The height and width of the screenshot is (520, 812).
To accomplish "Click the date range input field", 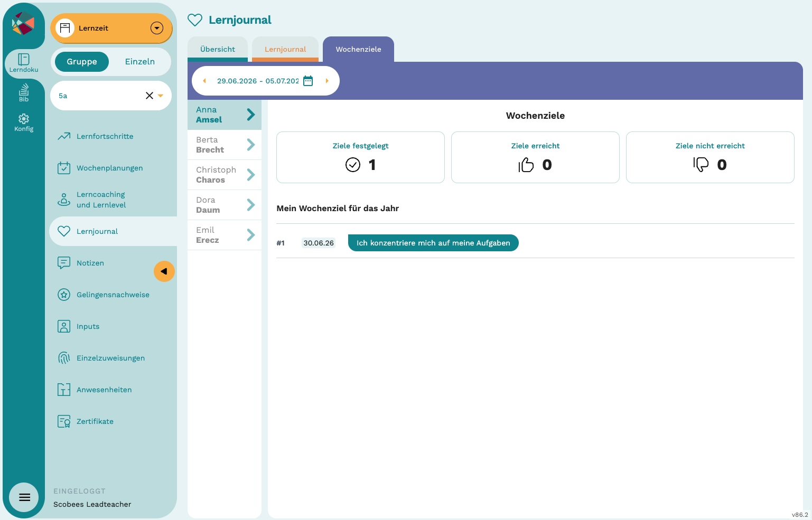I will pos(258,81).
